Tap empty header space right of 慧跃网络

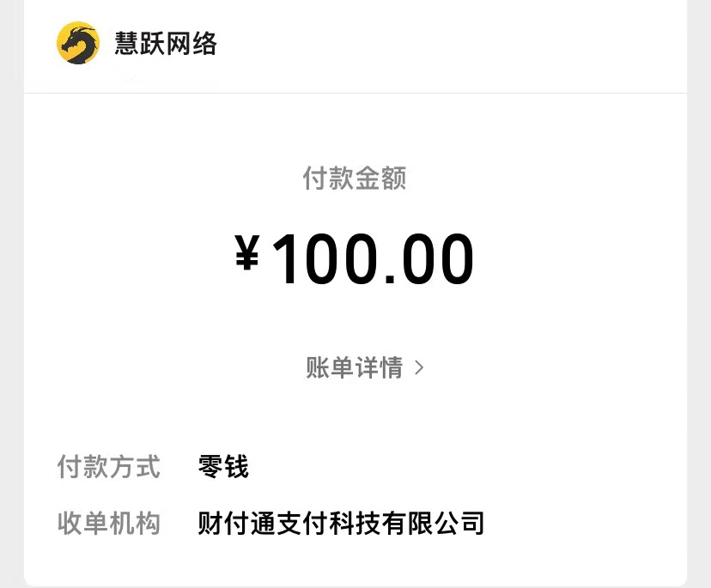click(x=453, y=44)
